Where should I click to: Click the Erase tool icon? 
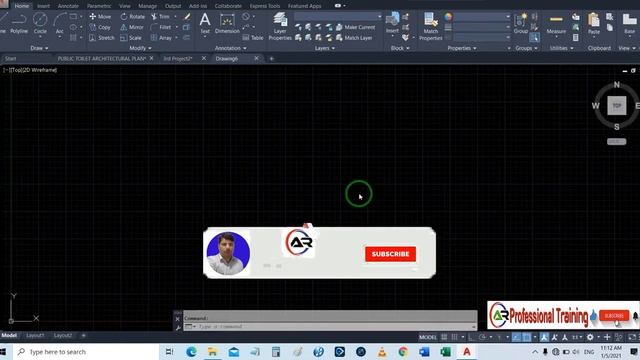pos(187,17)
